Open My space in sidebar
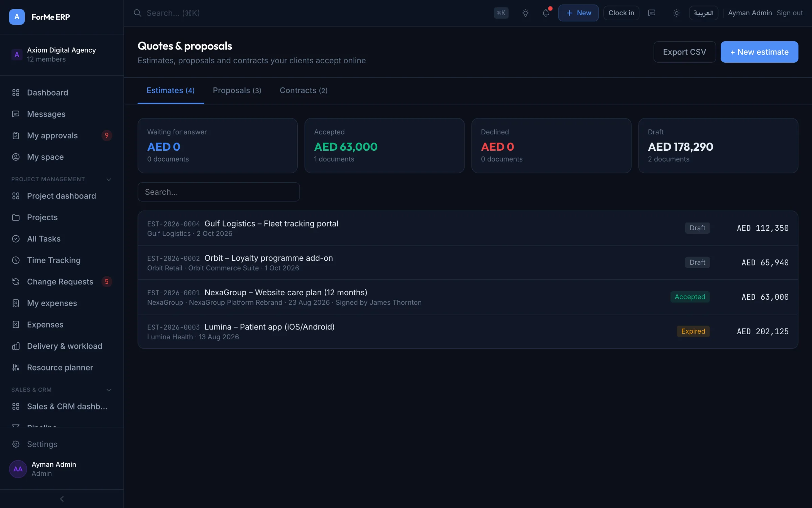 tap(62, 157)
